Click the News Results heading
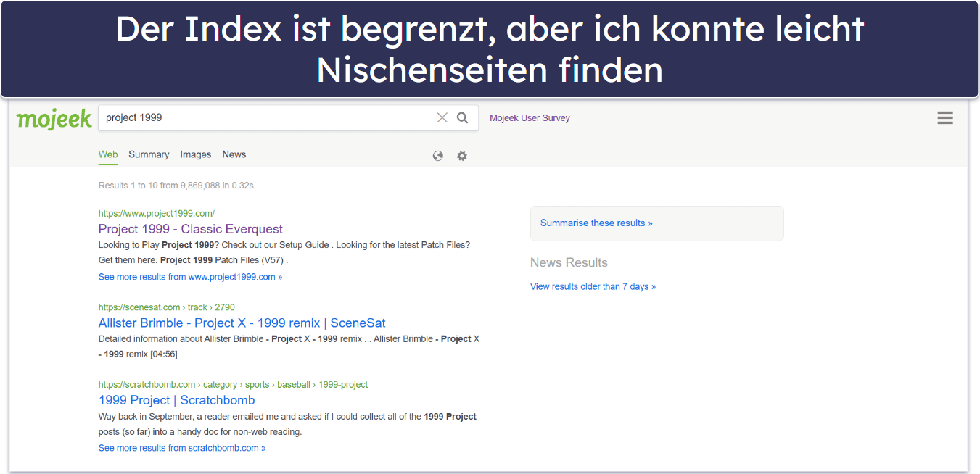The height and width of the screenshot is (474, 980). pos(569,262)
